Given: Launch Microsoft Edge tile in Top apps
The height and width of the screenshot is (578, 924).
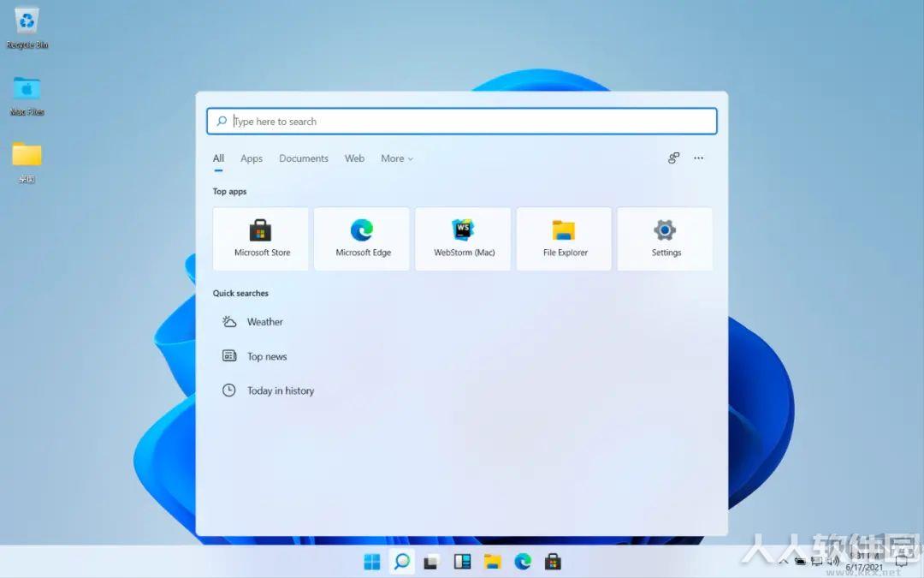Looking at the screenshot, I should pos(362,239).
